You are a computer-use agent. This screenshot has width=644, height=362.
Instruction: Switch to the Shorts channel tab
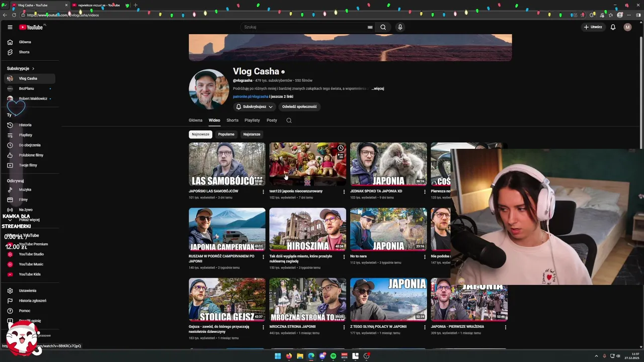(232, 121)
